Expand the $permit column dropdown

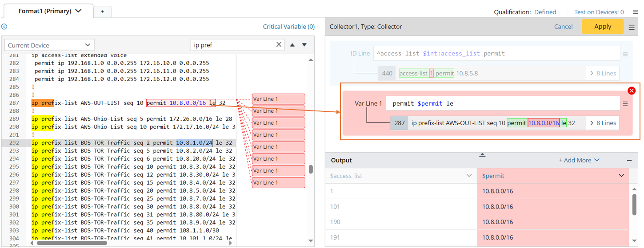pyautogui.click(x=621, y=176)
